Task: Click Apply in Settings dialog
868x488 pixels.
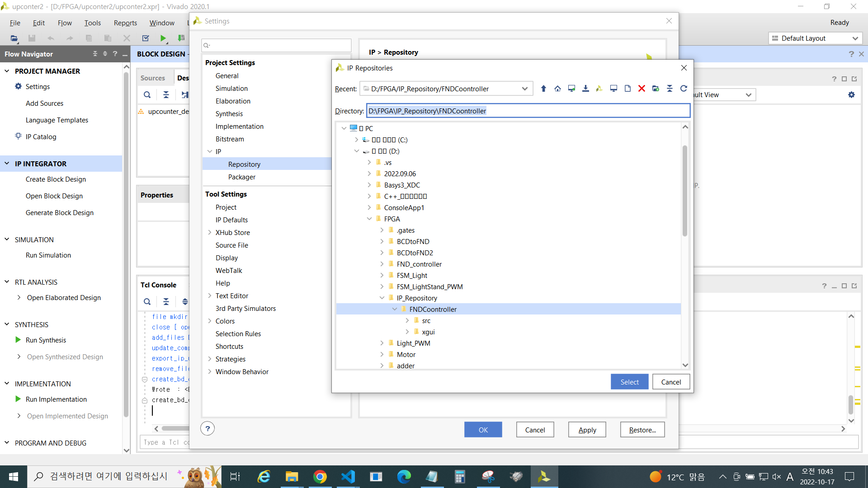Action: [587, 430]
